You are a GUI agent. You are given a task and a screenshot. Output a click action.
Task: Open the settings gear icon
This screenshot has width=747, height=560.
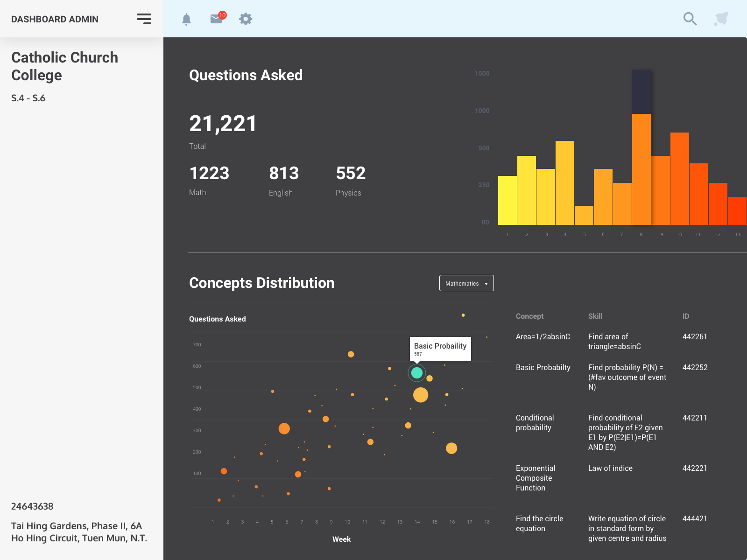246,19
